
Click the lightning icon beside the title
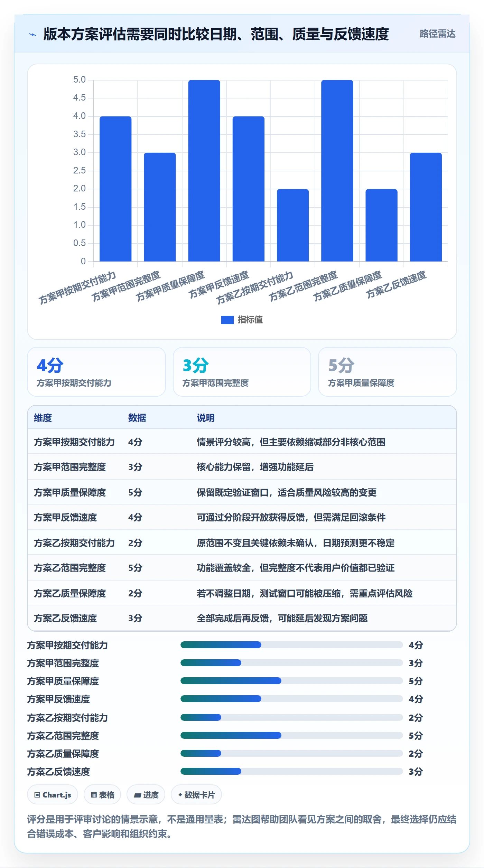click(x=33, y=35)
